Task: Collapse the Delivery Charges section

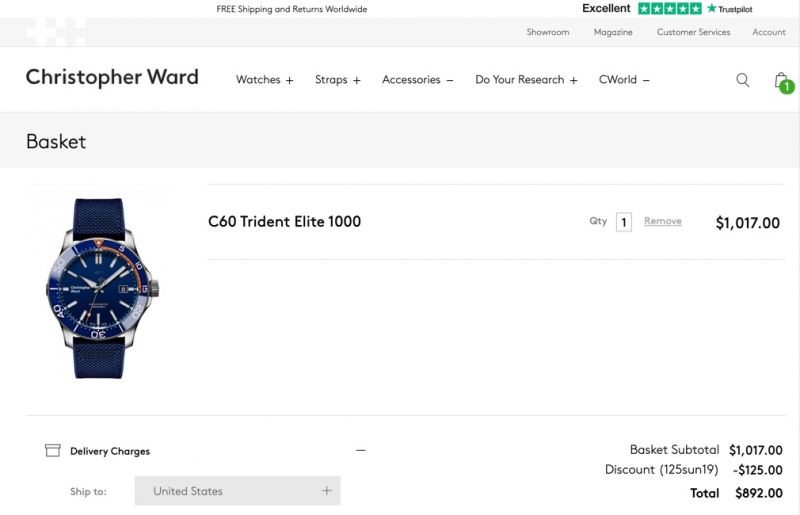Action: click(361, 450)
